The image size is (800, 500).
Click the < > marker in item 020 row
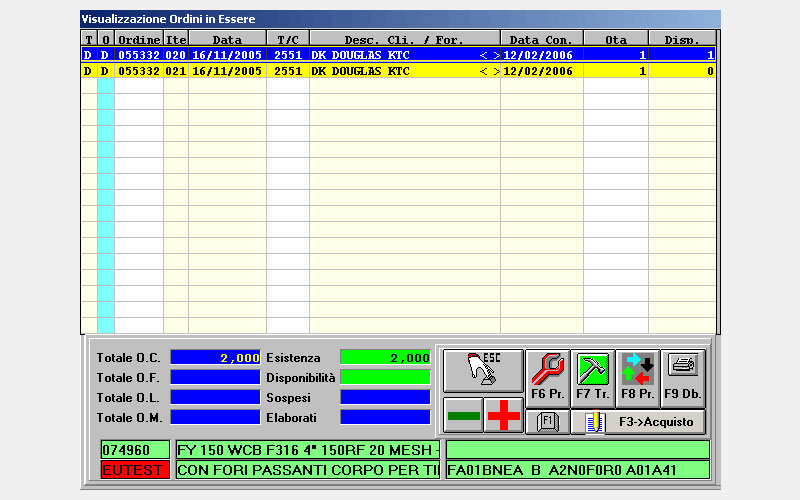pyautogui.click(x=489, y=55)
